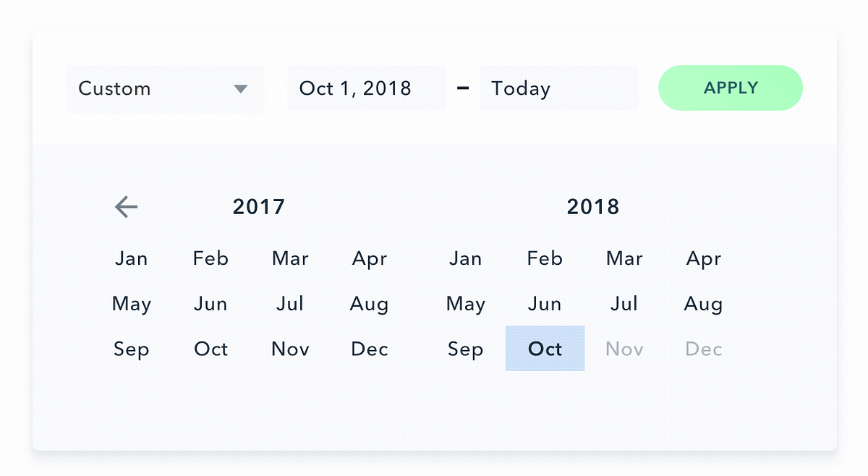868x476 pixels.
Task: Pick May from 2017
Action: [131, 304]
